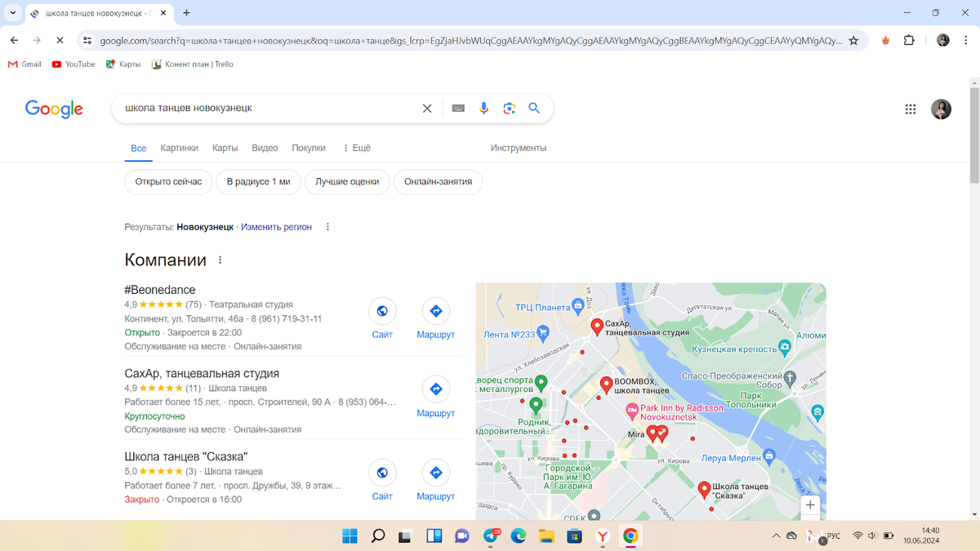The image size is (980, 551).
Task: Clear the search query with the X icon
Action: (426, 107)
